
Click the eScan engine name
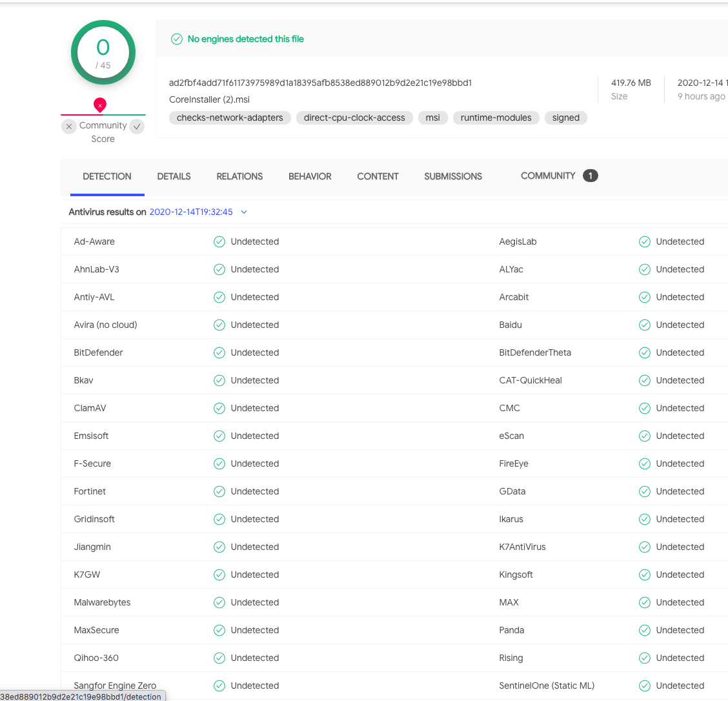(512, 436)
